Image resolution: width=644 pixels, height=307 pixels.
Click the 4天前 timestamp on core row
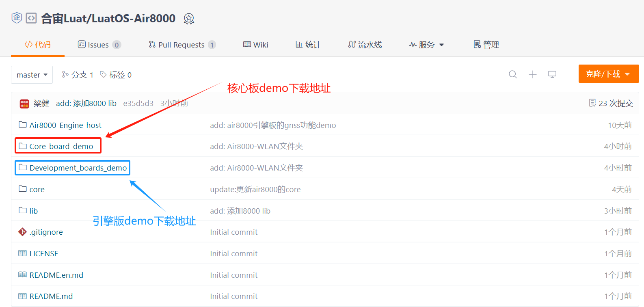point(622,189)
